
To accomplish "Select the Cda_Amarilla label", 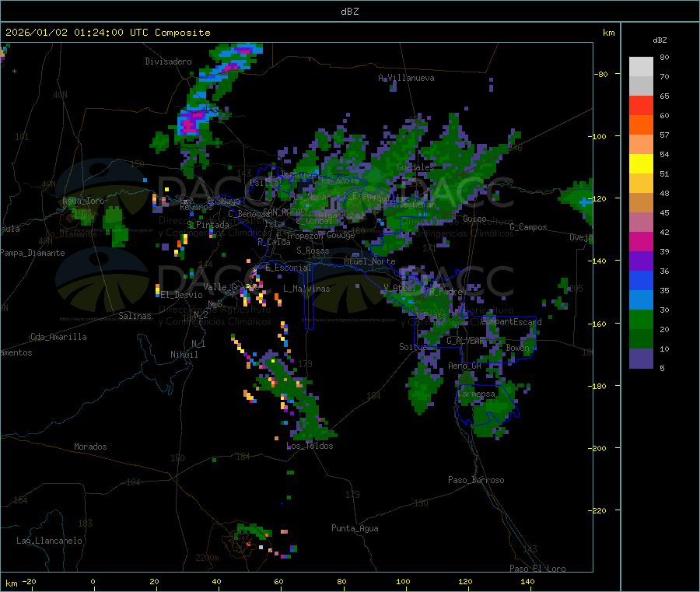I will pyautogui.click(x=58, y=337).
